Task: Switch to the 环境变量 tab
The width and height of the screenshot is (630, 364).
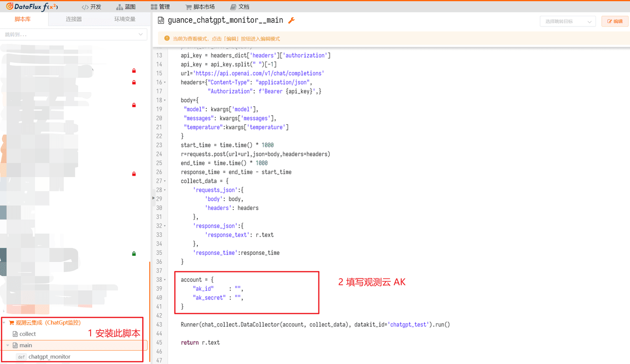Action: [125, 19]
